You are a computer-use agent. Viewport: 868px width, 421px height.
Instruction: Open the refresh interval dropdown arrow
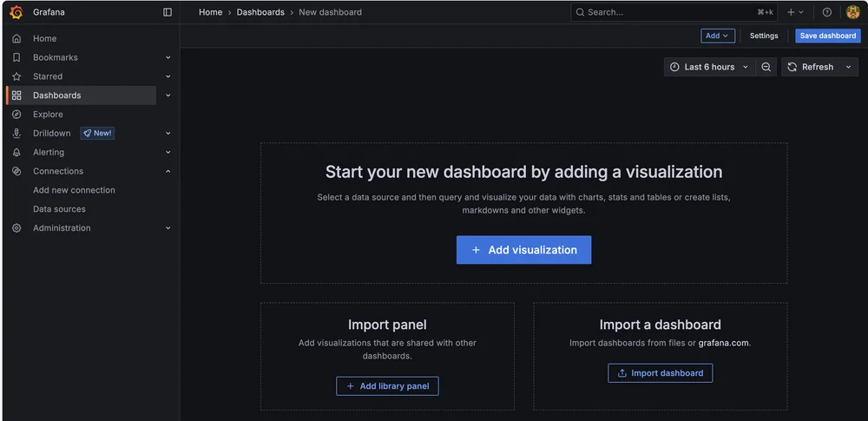pos(848,67)
